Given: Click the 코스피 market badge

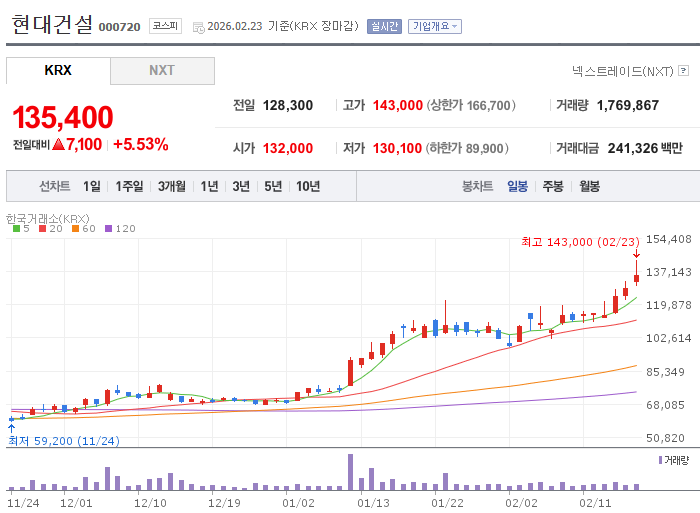Looking at the screenshot, I should click(x=165, y=26).
